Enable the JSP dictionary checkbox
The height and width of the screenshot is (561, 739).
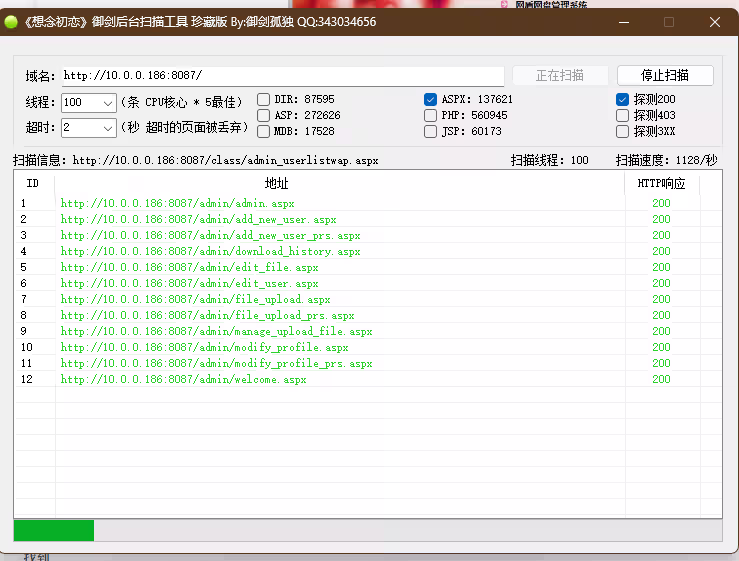[x=431, y=131]
